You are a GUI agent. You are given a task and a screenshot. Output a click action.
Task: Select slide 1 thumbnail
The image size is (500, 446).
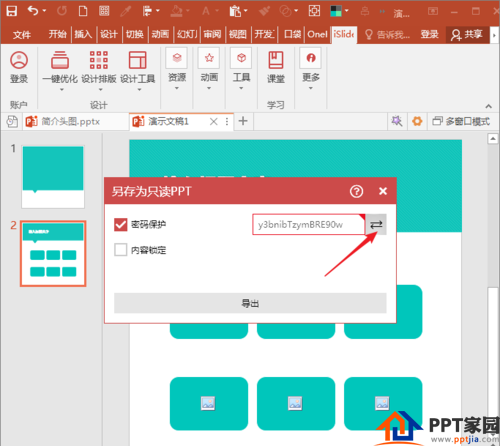53,177
